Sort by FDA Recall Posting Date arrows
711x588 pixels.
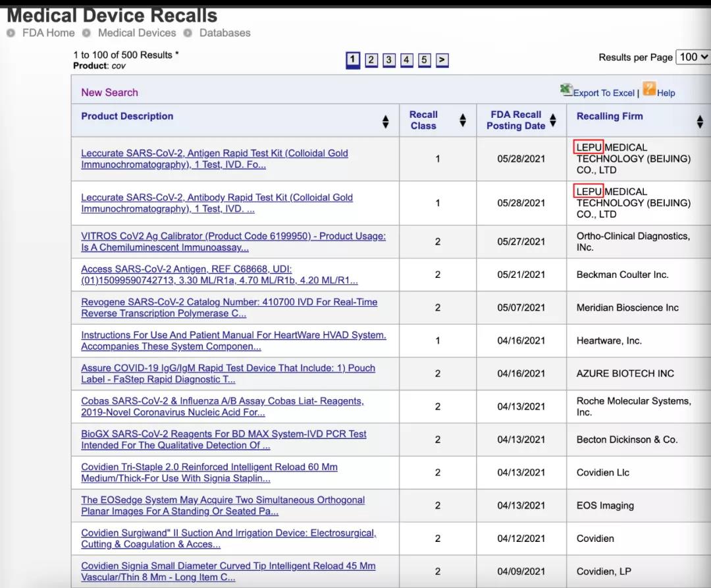tap(553, 120)
